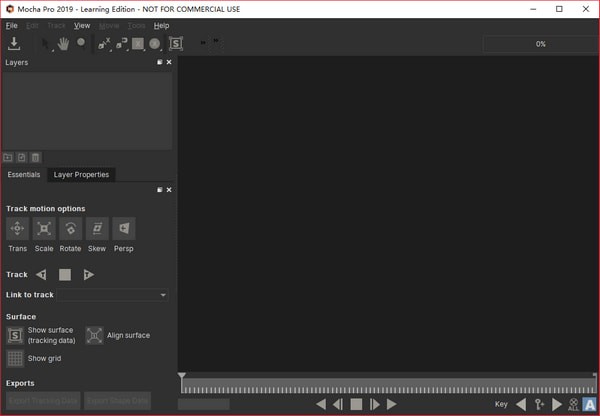The width and height of the screenshot is (600, 416).
Task: Click the Stop Tracking square button
Action: pos(65,274)
